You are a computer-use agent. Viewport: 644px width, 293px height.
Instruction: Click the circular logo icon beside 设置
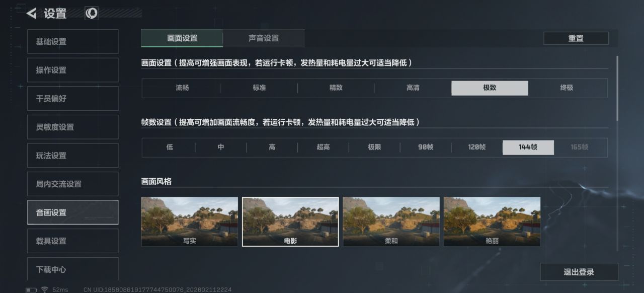pos(91,14)
